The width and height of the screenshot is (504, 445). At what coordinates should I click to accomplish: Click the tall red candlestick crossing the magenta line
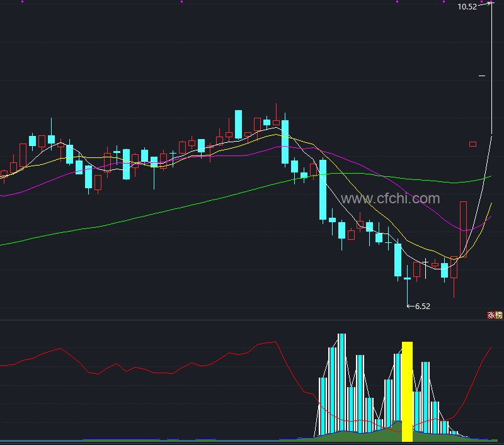pos(463,229)
